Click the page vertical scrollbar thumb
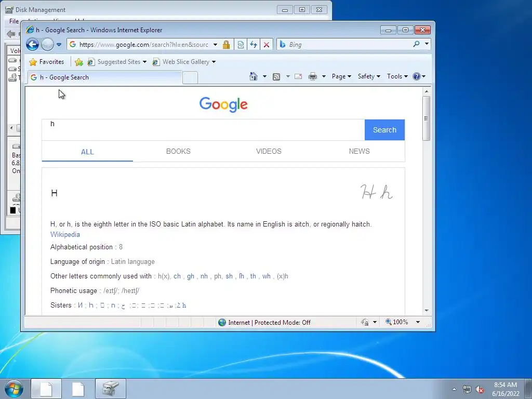 [427, 118]
